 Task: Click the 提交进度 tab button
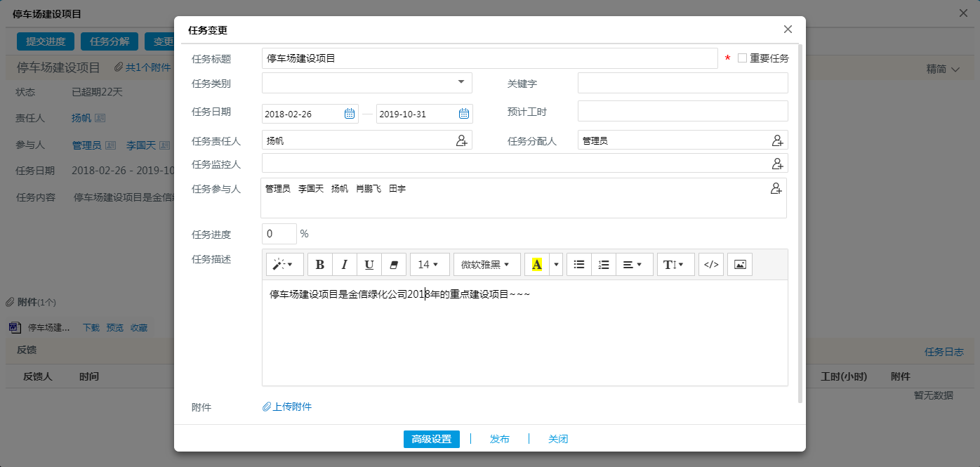tap(45, 41)
